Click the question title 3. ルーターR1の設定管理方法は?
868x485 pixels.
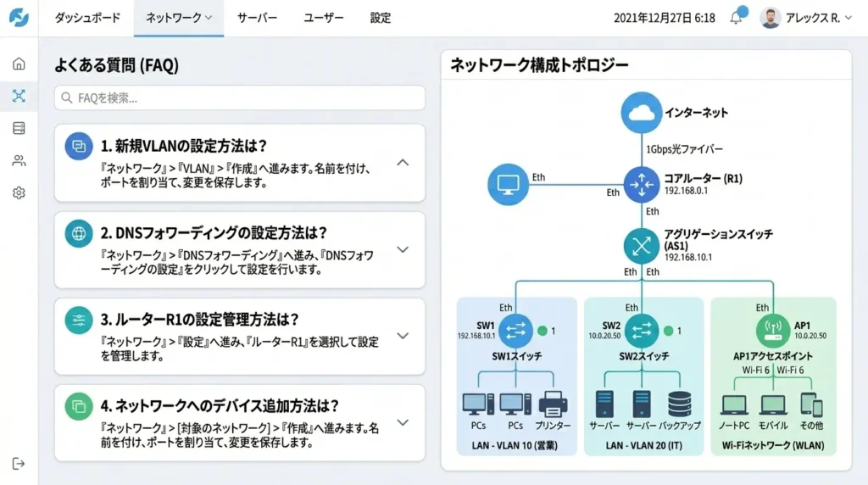[x=200, y=320]
